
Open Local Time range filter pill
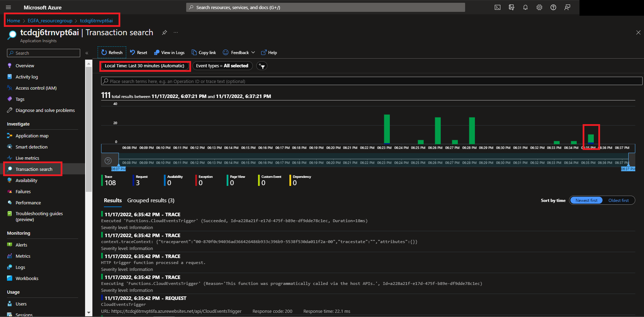(x=145, y=66)
